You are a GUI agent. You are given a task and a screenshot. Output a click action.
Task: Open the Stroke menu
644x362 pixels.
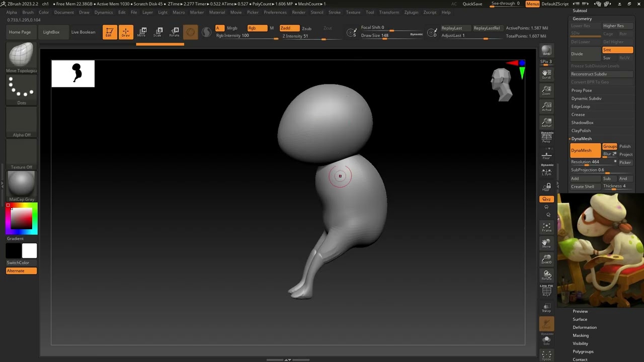(334, 12)
